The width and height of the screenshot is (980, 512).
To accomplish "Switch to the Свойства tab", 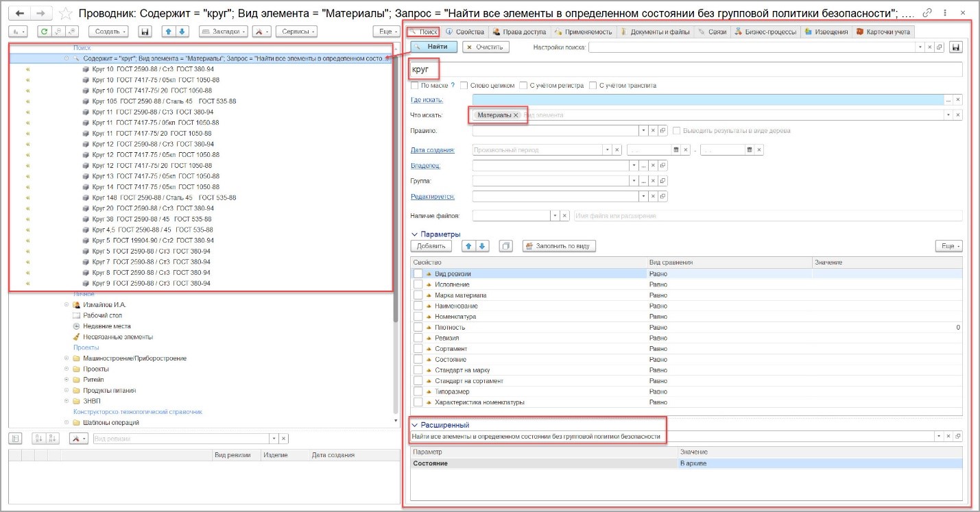I will pos(465,32).
